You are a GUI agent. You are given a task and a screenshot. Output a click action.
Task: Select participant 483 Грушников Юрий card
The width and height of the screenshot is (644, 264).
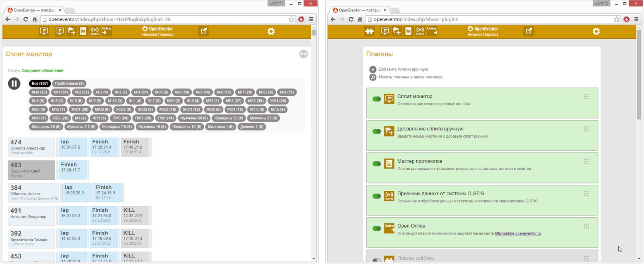point(31,170)
